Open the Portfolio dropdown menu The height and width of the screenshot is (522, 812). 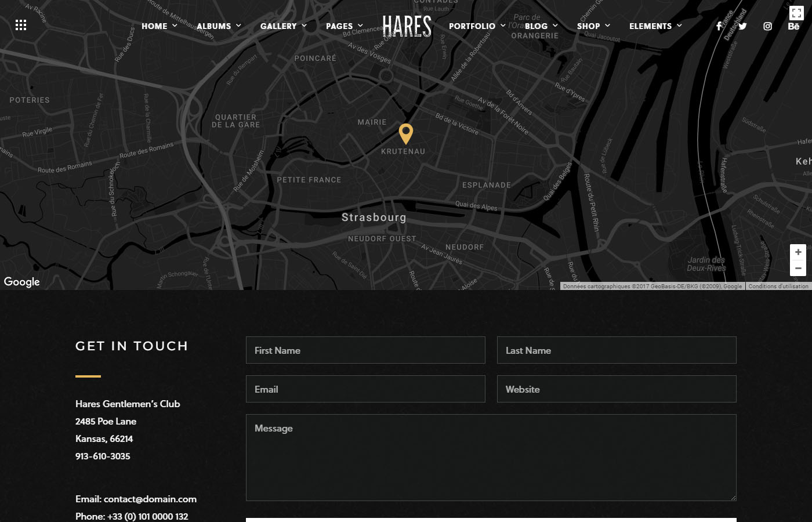point(477,26)
